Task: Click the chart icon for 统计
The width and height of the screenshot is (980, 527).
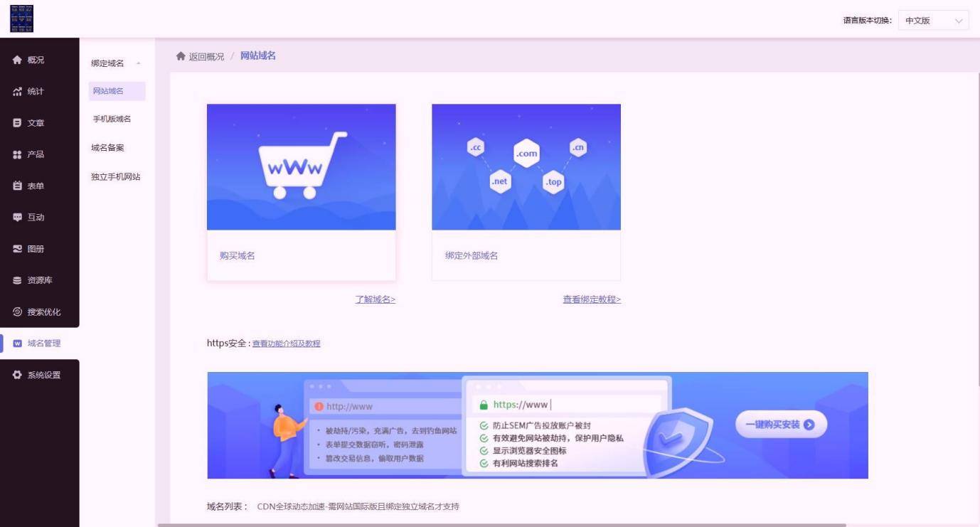Action: pyautogui.click(x=17, y=92)
